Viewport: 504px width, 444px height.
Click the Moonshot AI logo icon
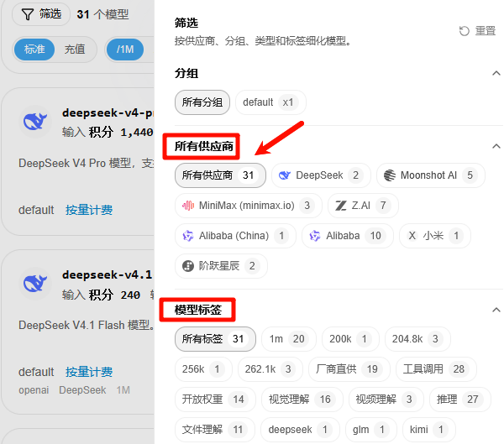coord(390,175)
